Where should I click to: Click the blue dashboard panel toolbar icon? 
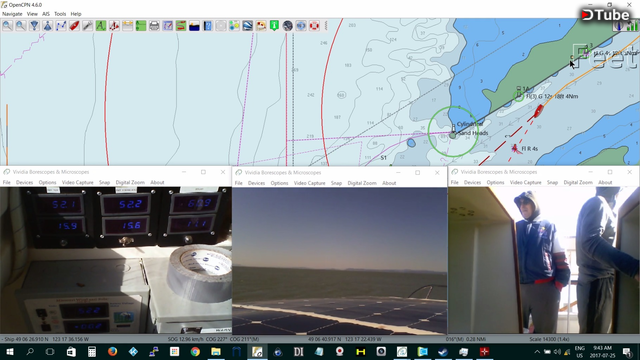coord(167,26)
